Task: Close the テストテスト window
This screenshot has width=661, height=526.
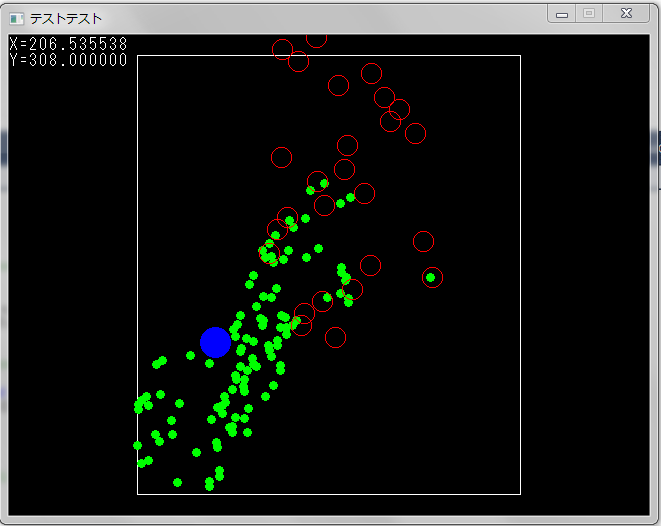Action: tap(626, 14)
